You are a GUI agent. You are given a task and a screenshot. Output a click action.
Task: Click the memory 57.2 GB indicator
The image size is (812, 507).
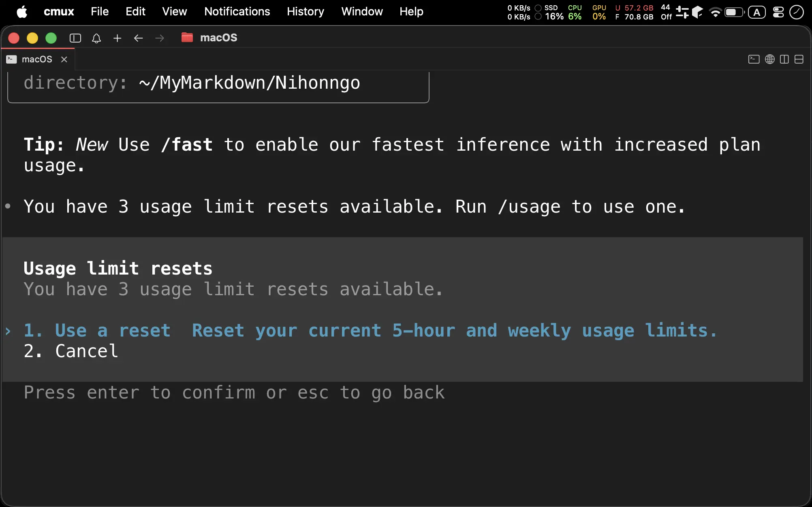click(x=634, y=12)
